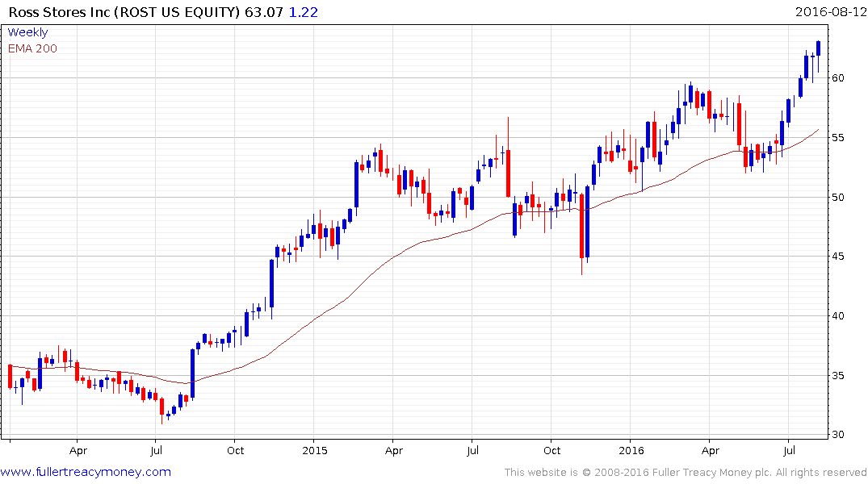This screenshot has width=868, height=484.
Task: Click the 2015 label on time axis
Action: (x=314, y=450)
